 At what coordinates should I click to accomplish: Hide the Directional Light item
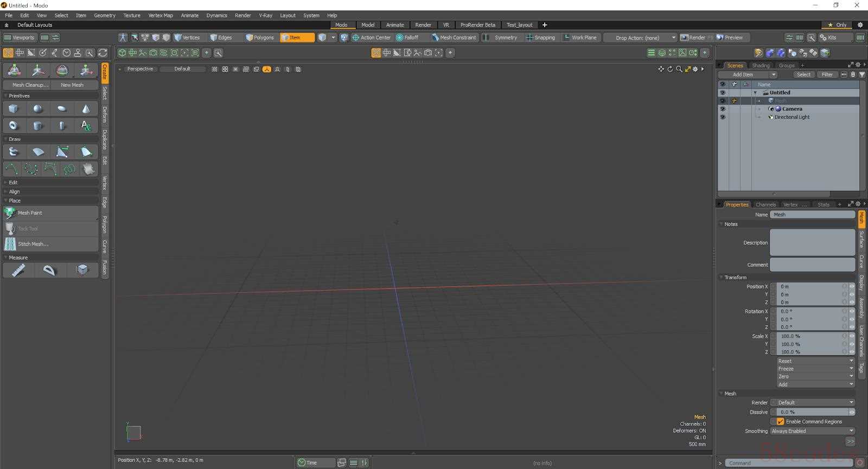click(x=722, y=117)
